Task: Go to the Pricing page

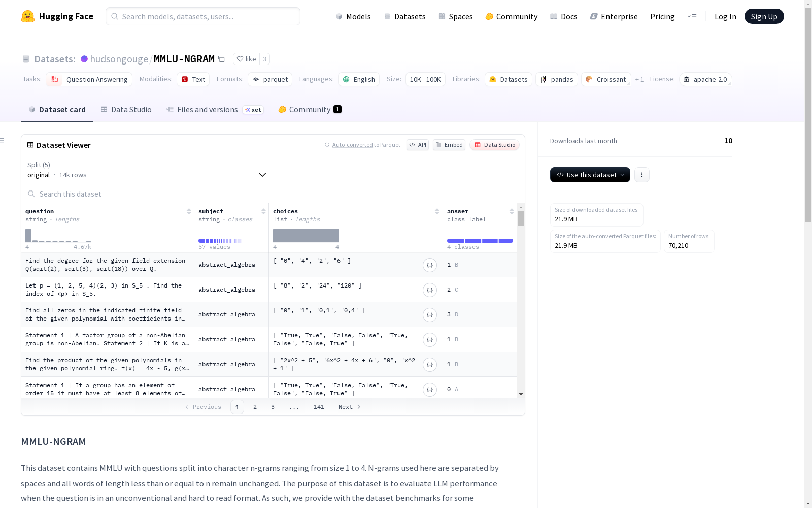Action: (662, 16)
